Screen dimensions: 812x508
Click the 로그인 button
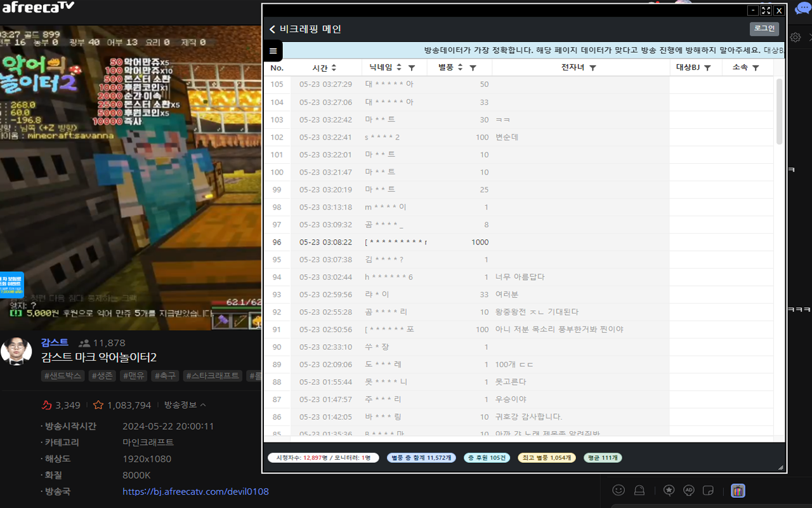(x=764, y=29)
